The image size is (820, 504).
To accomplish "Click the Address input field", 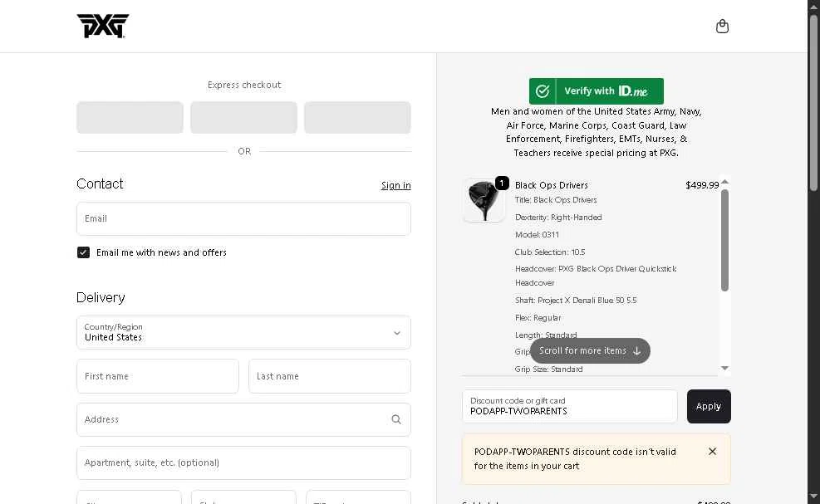I will 233,419.
